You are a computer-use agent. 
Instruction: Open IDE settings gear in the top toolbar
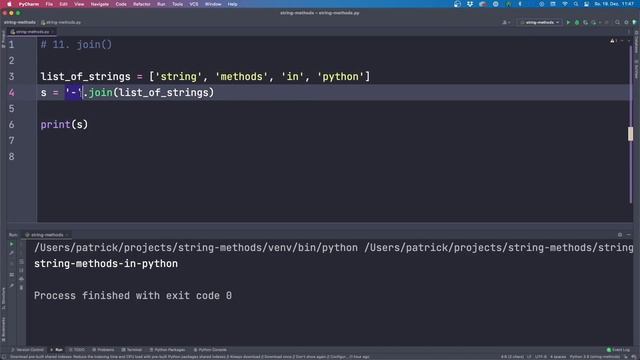626,22
